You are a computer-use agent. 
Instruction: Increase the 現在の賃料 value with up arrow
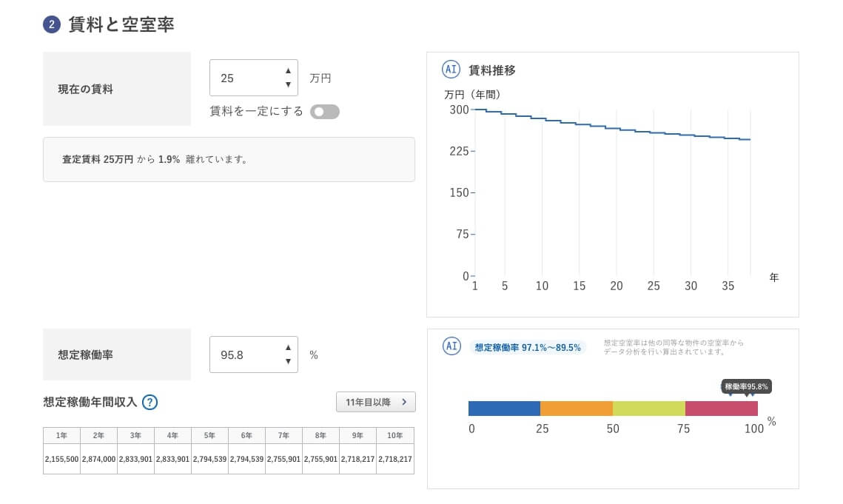(288, 71)
